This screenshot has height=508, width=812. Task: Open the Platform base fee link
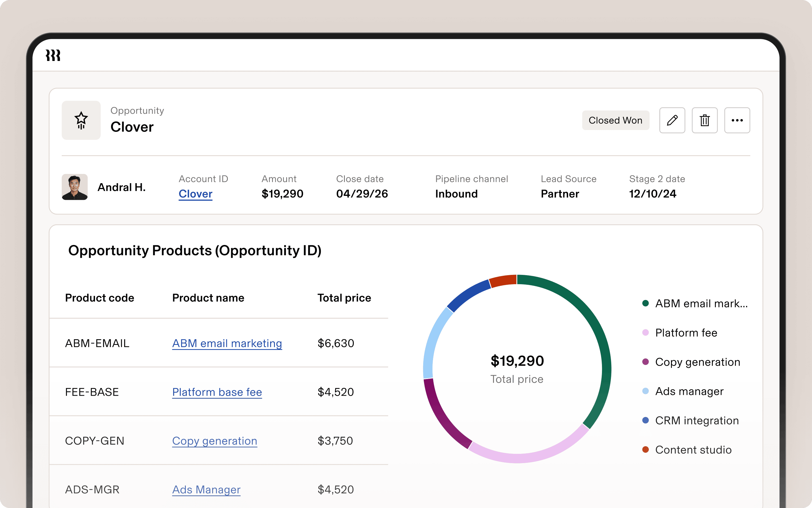(217, 392)
